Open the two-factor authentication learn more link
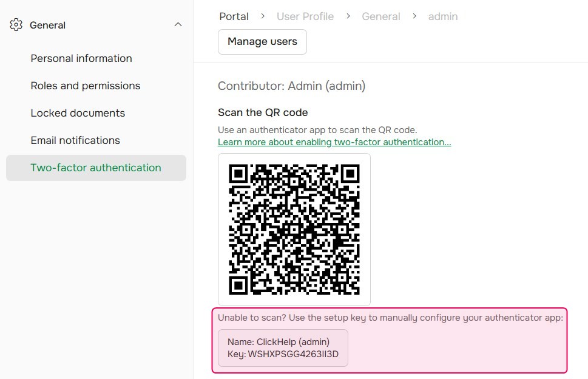The width and height of the screenshot is (588, 379). click(x=334, y=142)
